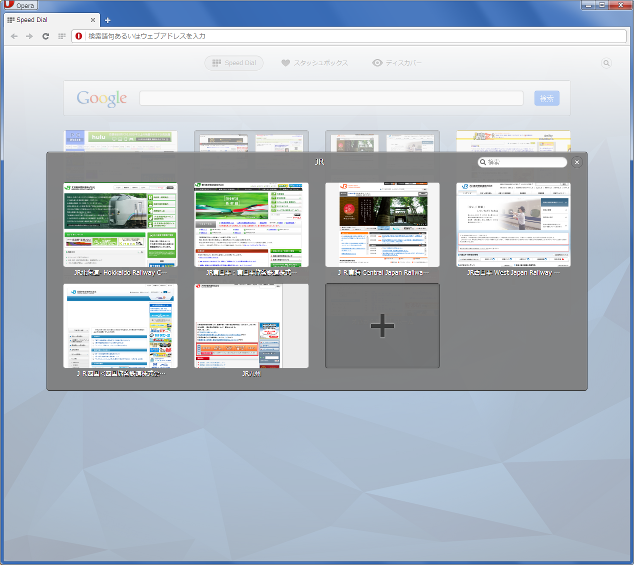Image resolution: width=634 pixels, height=565 pixels.
Task: Focus the address bar field
Action: click(x=349, y=36)
